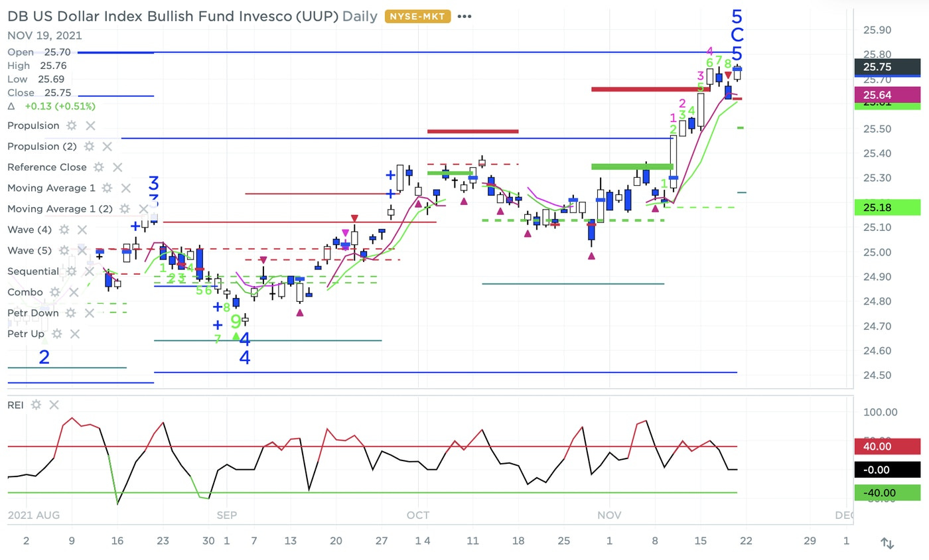Click the REI -0.00 black value tag
Screen dimensions: 929x560
coord(887,470)
